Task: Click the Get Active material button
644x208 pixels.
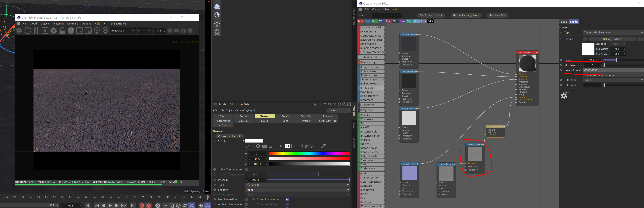Action: (431, 16)
